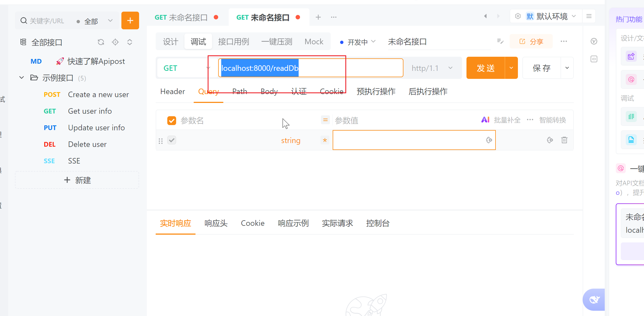Click the orange plus new-item button
644x316 pixels.
click(x=130, y=20)
